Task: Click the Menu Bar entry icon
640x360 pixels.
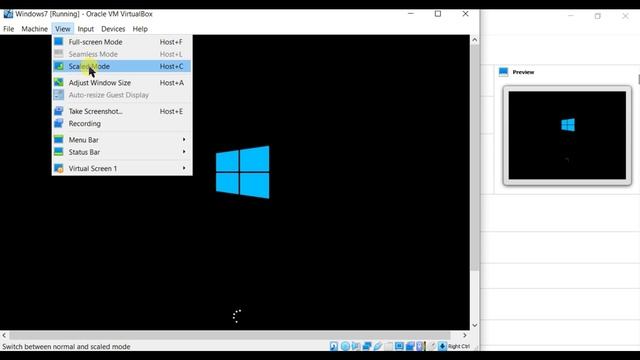Action: coord(59,140)
